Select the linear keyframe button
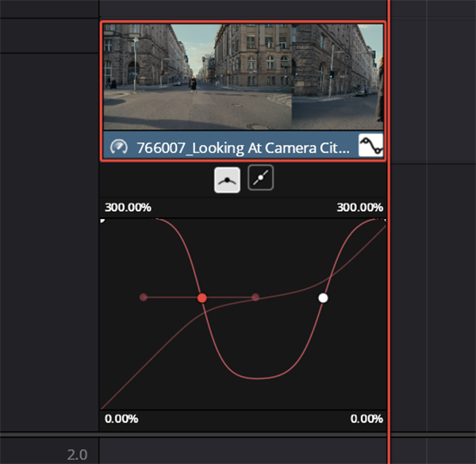476x464 pixels. click(260, 178)
